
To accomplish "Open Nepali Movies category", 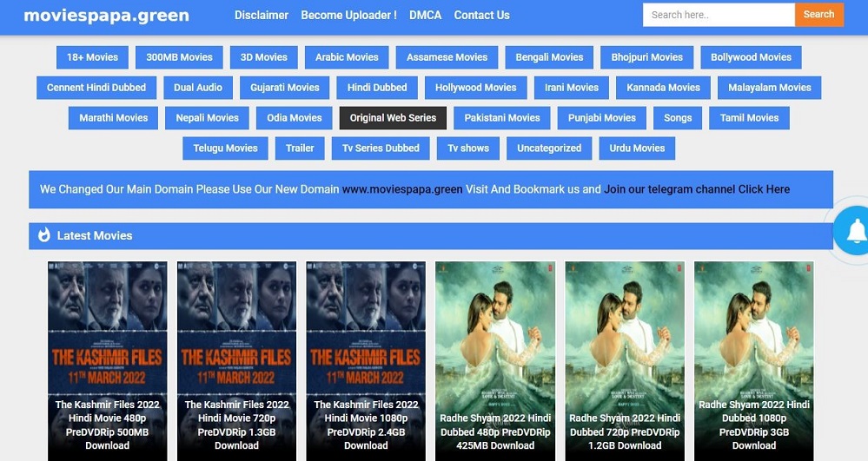I will click(x=207, y=118).
